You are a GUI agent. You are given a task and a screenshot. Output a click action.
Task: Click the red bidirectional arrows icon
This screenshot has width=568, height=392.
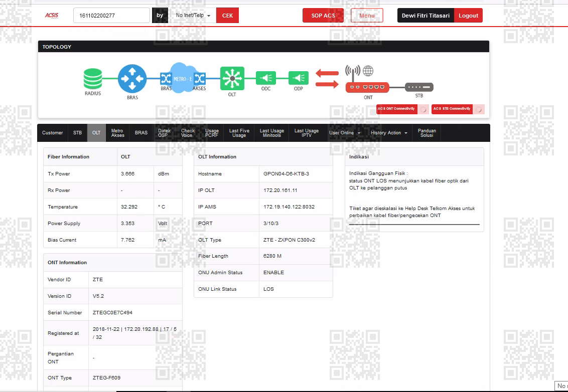click(x=327, y=79)
